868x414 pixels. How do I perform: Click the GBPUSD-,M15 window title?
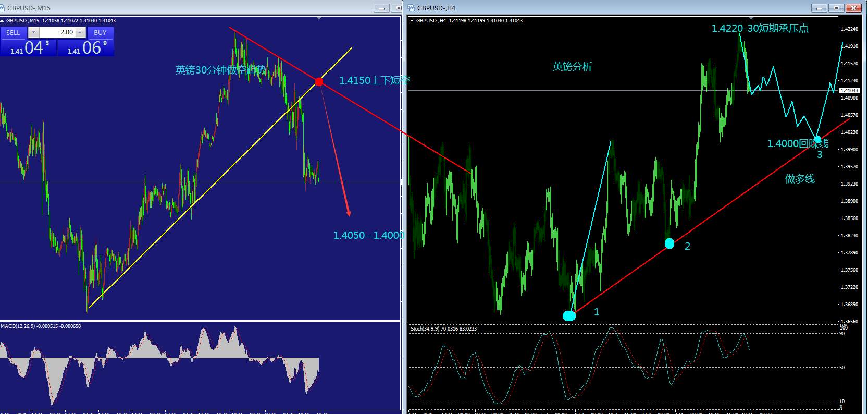[29, 8]
